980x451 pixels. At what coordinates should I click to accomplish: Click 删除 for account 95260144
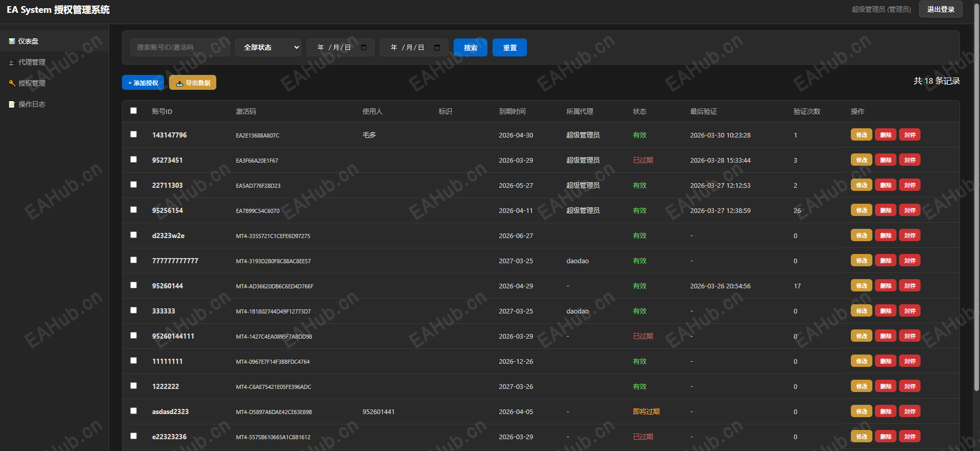886,286
